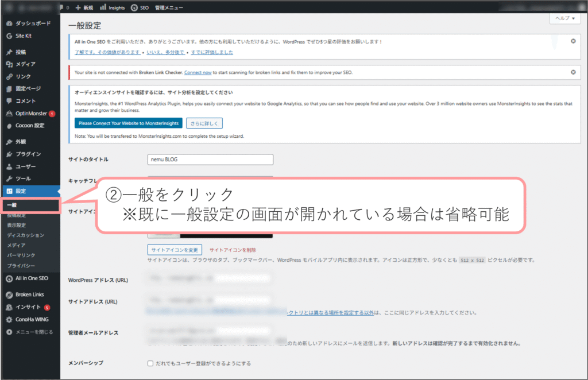Viewport: 588px width, 380px height.
Task: Click Change Site Icon (サイトアイコンを変更) button
Action: coord(175,250)
